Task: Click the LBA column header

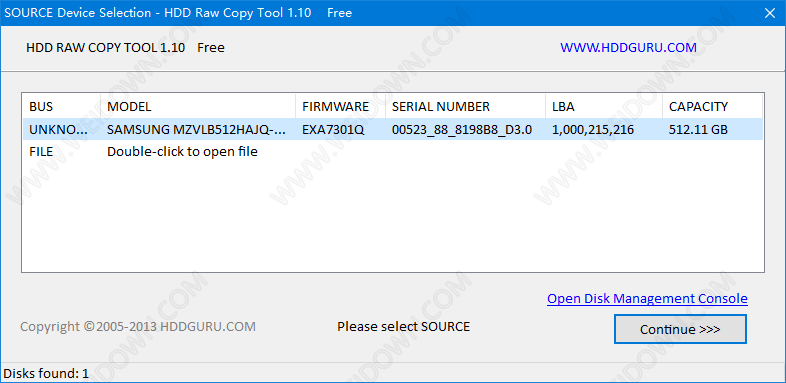Action: click(x=604, y=106)
